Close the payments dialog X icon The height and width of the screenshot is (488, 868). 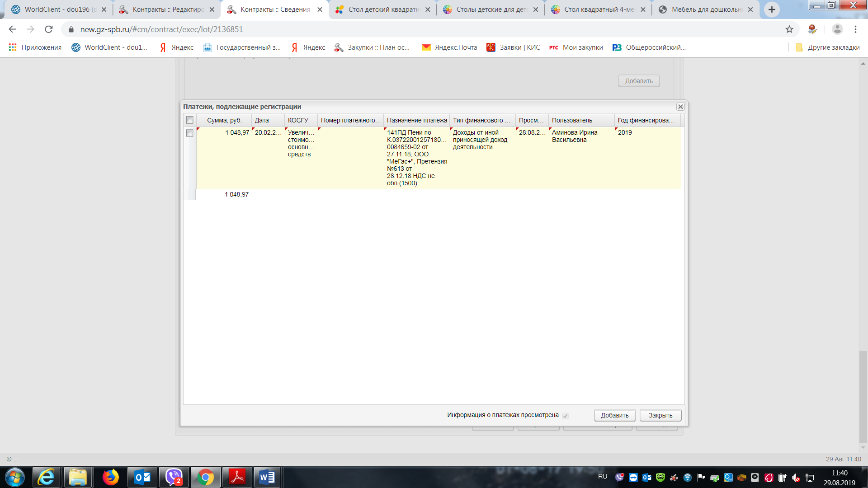680,107
